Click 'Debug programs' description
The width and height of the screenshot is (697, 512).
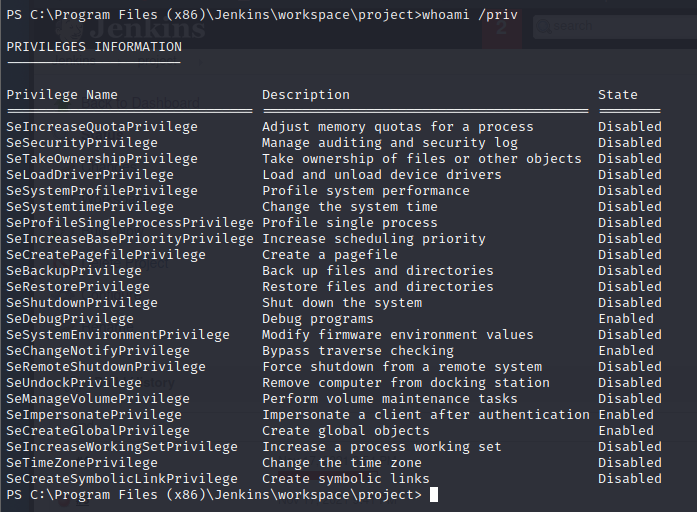[x=318, y=319]
